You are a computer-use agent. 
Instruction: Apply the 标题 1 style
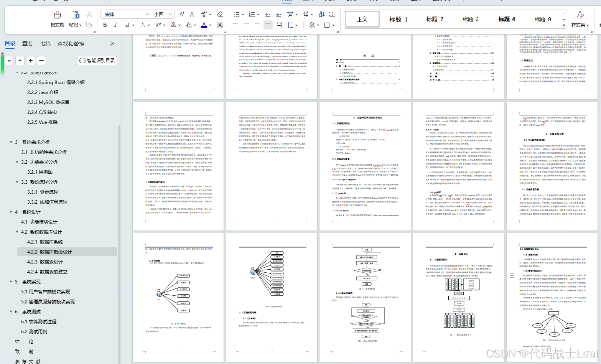398,19
